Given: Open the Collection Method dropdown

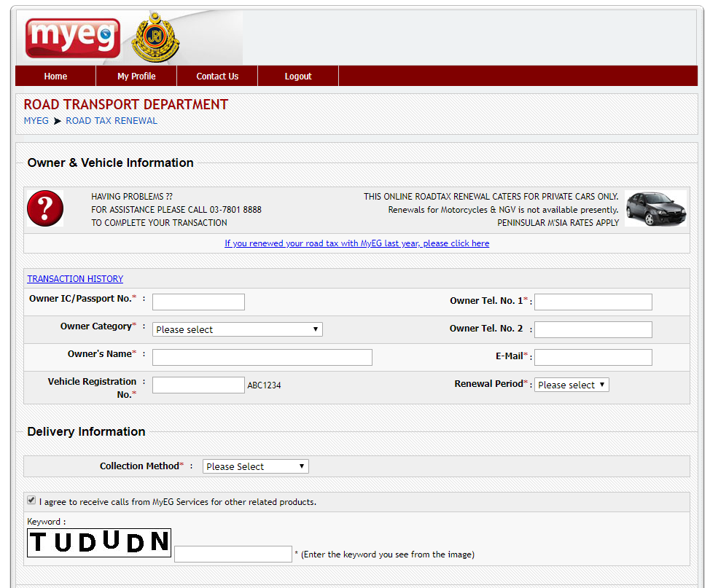Looking at the screenshot, I should tap(255, 466).
